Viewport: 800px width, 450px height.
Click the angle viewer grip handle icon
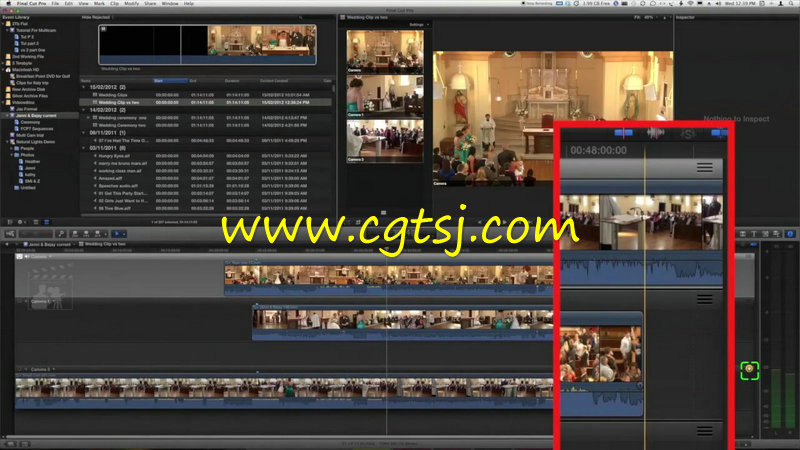(383, 213)
